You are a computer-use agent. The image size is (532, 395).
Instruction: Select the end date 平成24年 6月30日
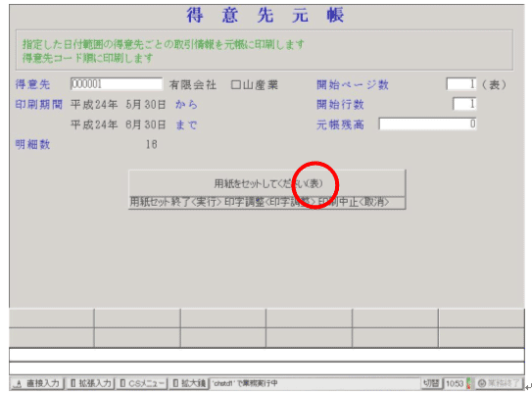coord(119,124)
